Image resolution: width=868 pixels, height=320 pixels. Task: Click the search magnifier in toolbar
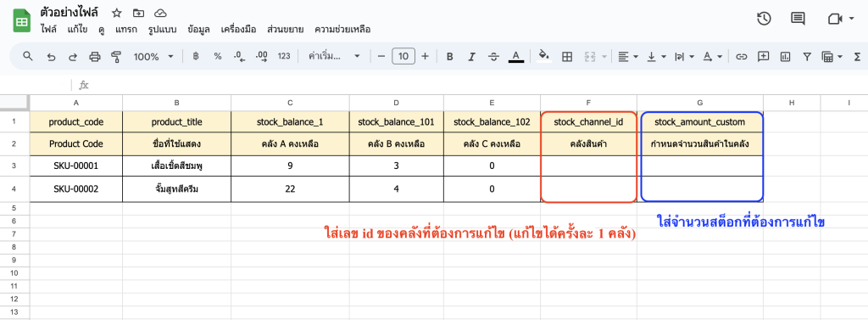(27, 56)
